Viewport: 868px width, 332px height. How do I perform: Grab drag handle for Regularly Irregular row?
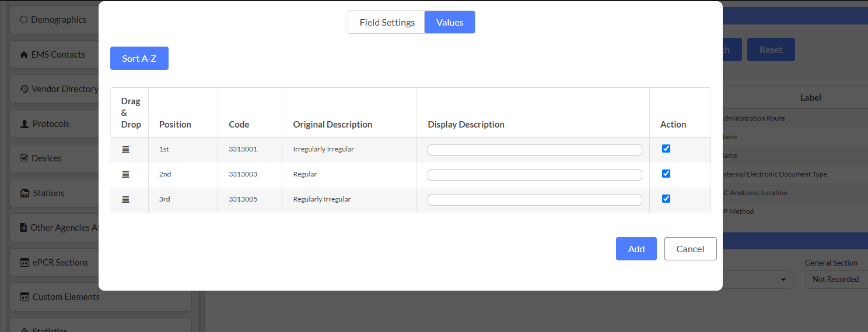click(125, 200)
